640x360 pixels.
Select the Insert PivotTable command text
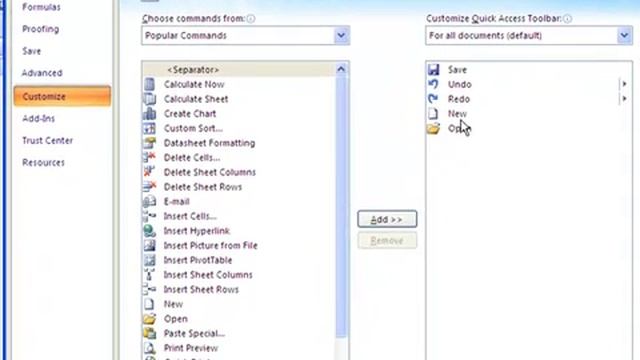[198, 260]
